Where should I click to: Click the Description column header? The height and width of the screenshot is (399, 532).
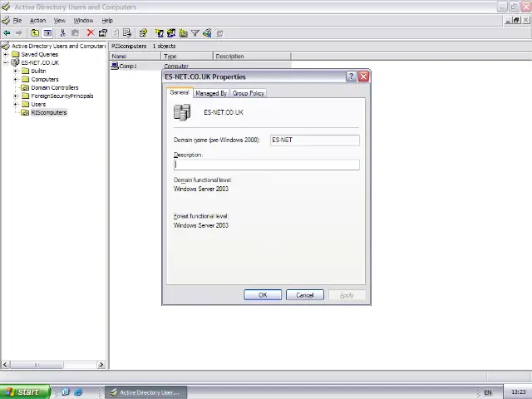tap(252, 57)
